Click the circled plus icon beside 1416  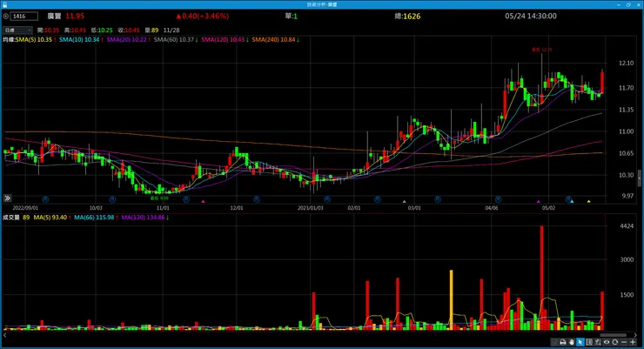coord(6,17)
